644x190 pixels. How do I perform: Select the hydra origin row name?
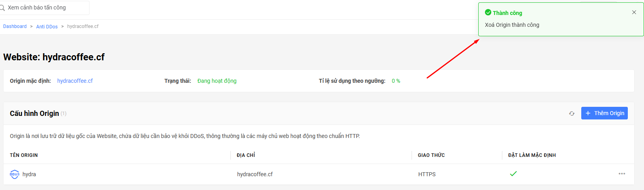[29, 174]
